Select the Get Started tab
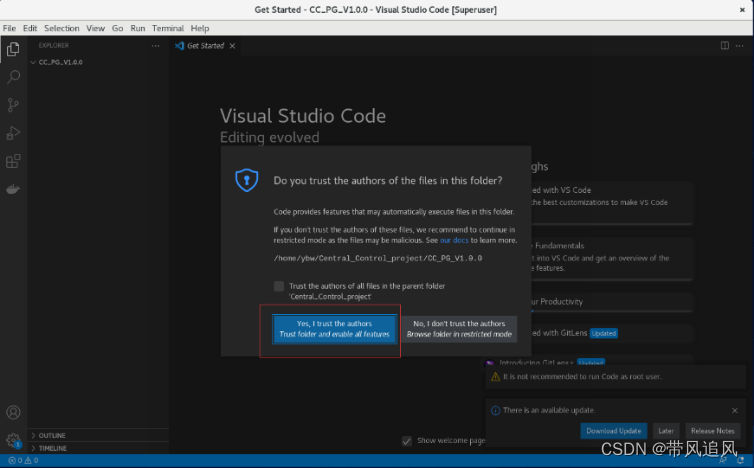 click(x=205, y=46)
